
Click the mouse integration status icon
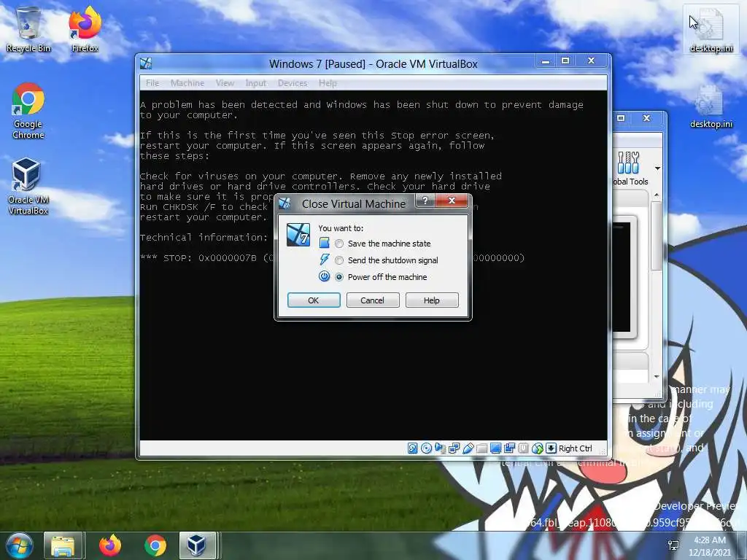coord(537,448)
